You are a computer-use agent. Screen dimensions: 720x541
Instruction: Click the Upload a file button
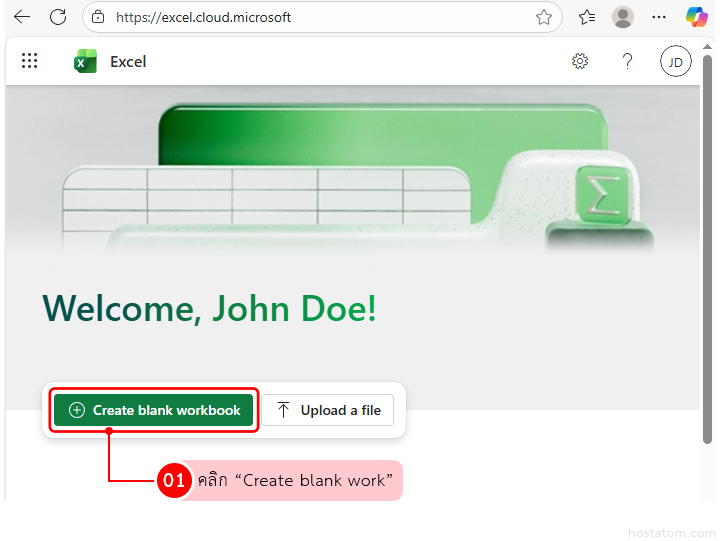point(327,410)
